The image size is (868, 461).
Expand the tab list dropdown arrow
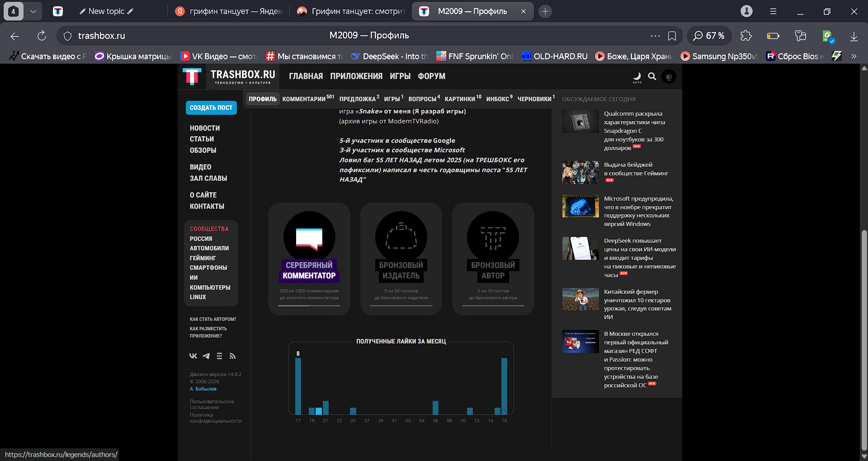(33, 11)
